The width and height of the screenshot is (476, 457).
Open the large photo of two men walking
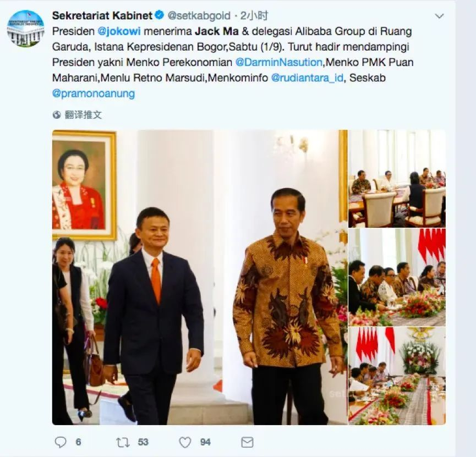coord(200,277)
